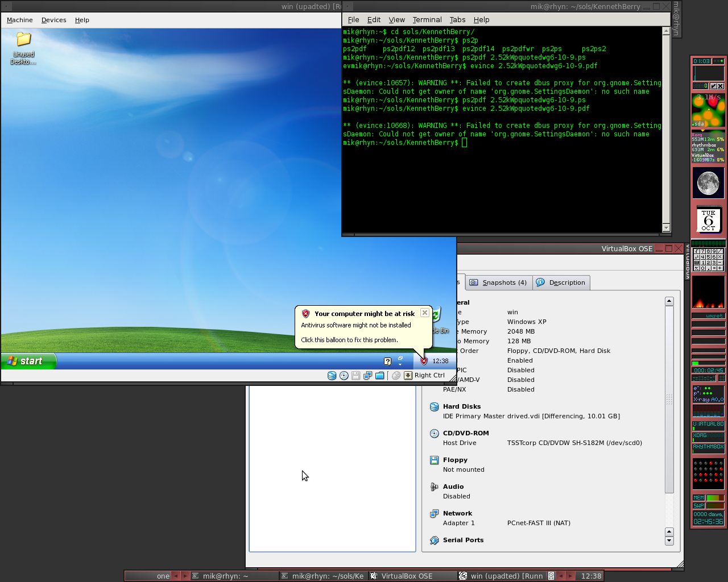Viewport: 728px width, 582px height.
Task: Open the Hard Disks settings heading link
Action: (462, 406)
